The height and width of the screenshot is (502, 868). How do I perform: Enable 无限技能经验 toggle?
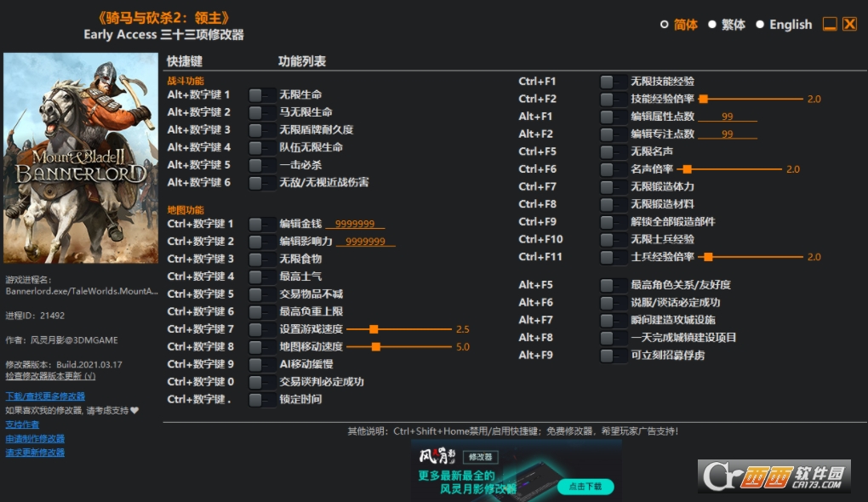click(614, 82)
